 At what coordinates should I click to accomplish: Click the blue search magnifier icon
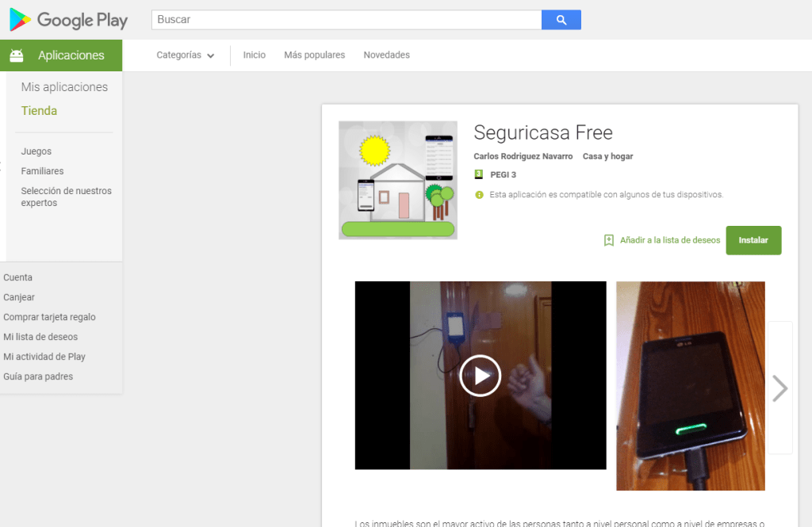click(561, 20)
